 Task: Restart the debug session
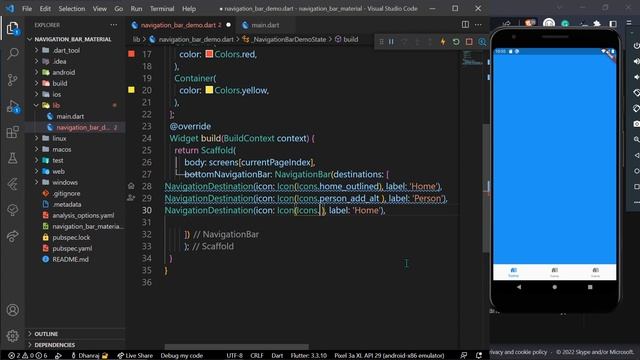(456, 42)
